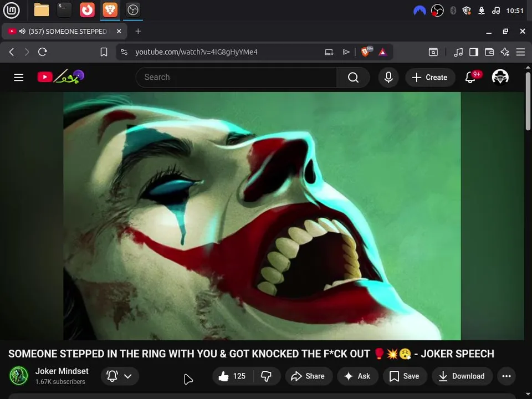Open more actions three-dot menu
The image size is (532, 399).
[x=507, y=376]
